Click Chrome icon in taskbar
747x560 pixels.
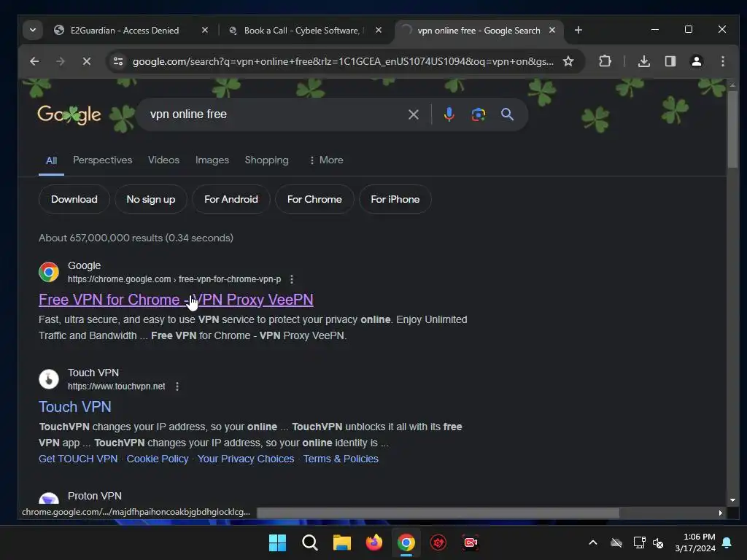click(406, 542)
